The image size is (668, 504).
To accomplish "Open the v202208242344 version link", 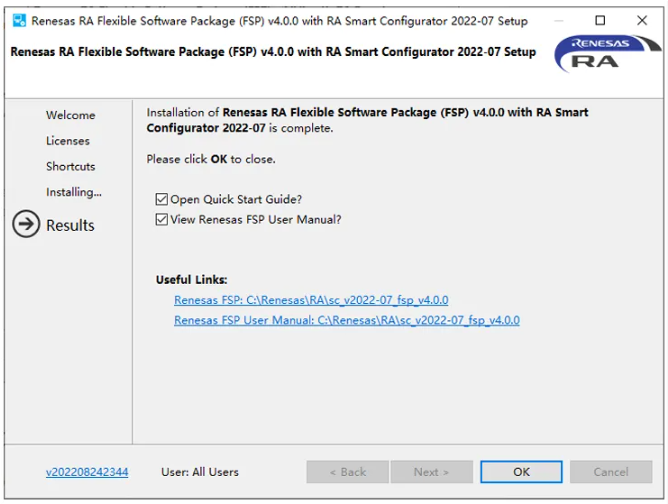I will (x=87, y=472).
